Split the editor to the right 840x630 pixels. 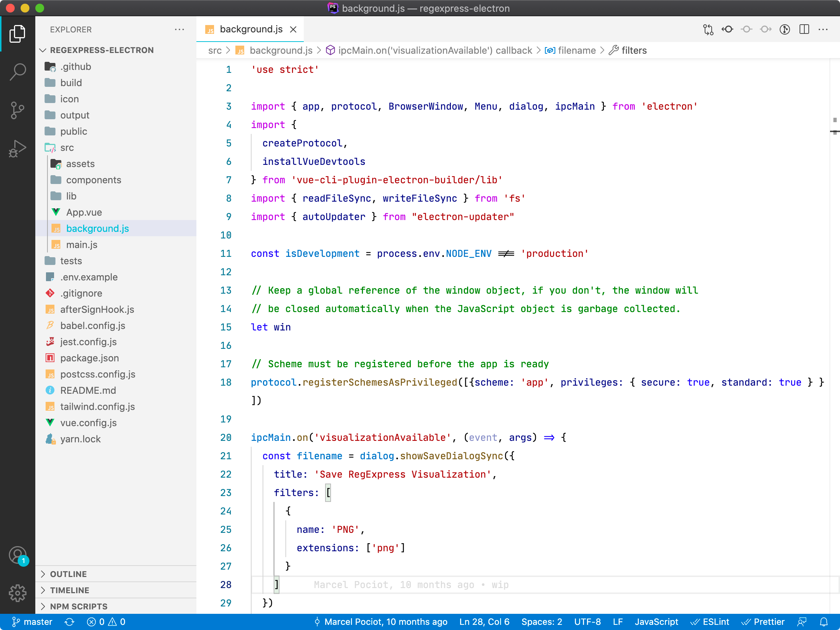coord(804,30)
